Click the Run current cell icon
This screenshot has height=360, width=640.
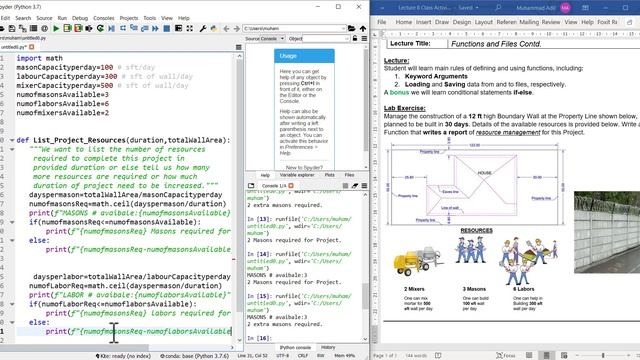coord(67,28)
